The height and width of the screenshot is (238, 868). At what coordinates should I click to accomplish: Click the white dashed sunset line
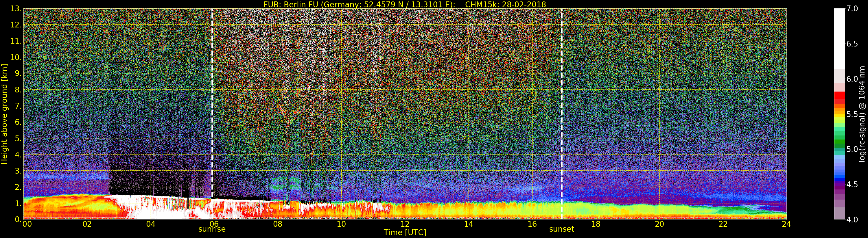562,114
